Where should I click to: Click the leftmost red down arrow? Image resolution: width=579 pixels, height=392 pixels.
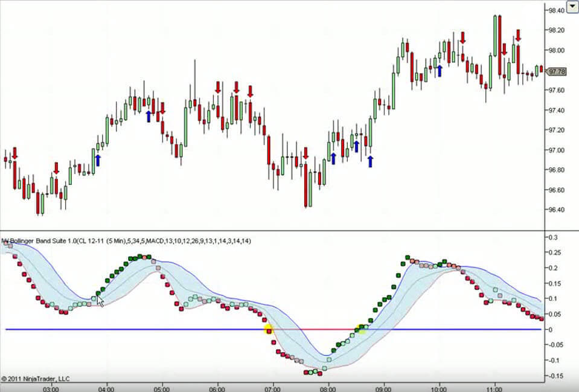coord(14,153)
